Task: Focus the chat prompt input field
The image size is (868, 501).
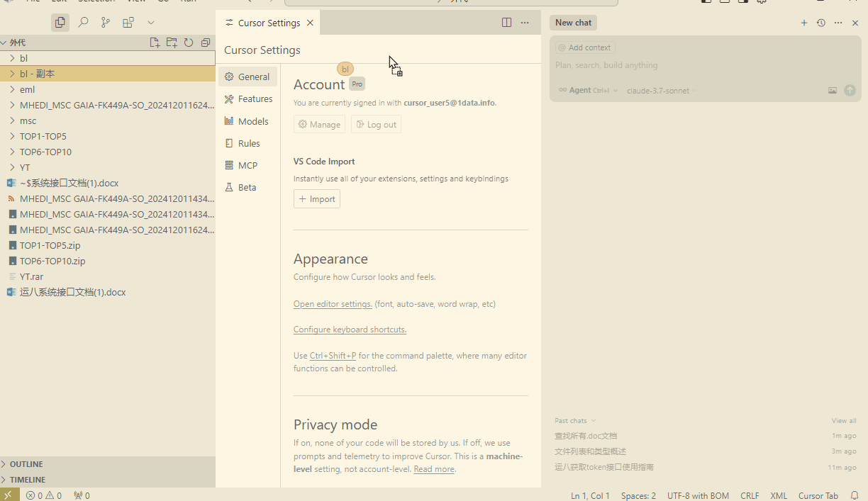Action: pos(705,65)
